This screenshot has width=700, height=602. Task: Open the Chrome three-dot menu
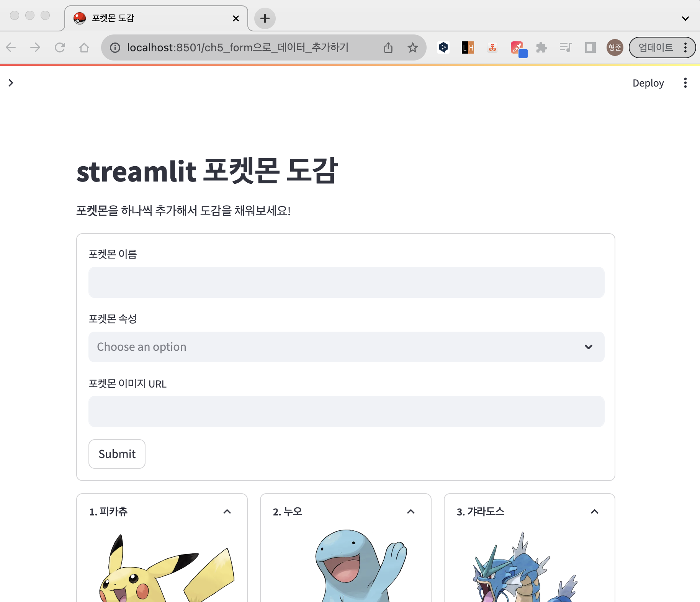click(x=685, y=47)
